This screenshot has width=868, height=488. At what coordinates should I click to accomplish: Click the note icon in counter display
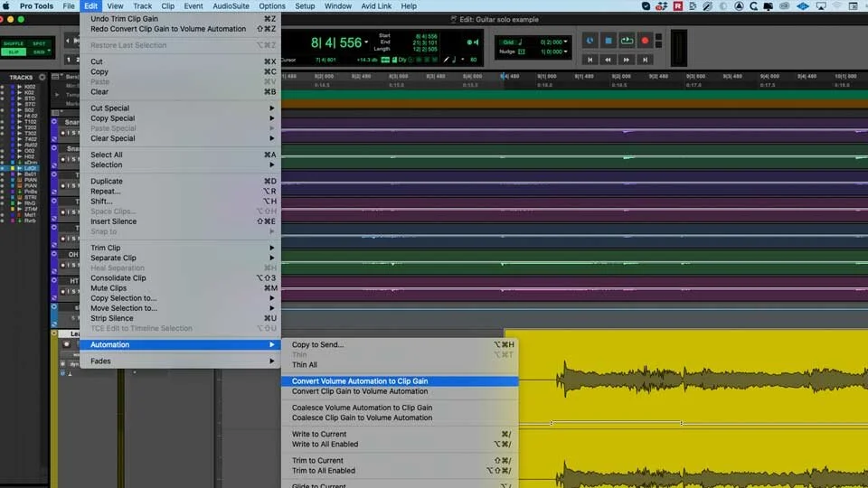click(x=454, y=60)
